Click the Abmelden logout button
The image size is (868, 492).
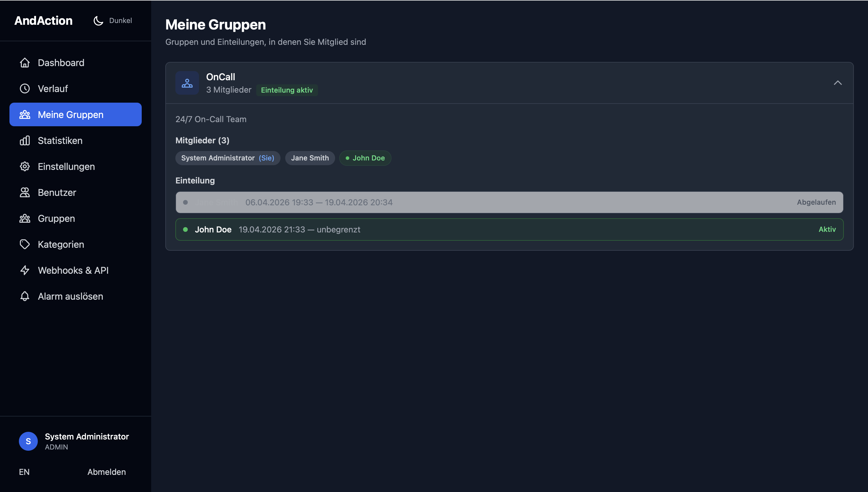point(107,472)
